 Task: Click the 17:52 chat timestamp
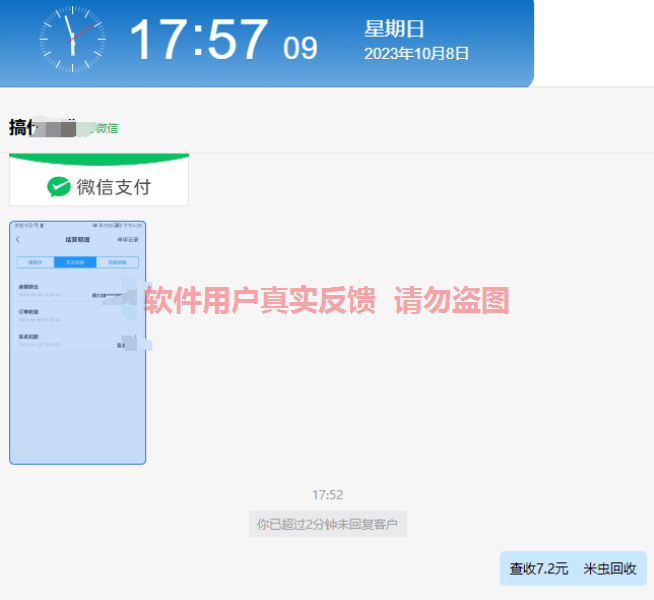(327, 495)
